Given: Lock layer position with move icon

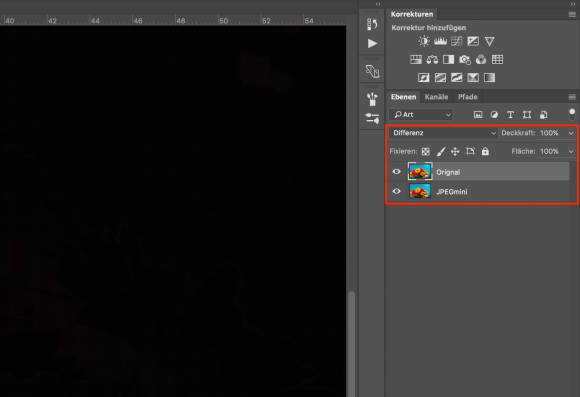Looking at the screenshot, I should [x=455, y=151].
